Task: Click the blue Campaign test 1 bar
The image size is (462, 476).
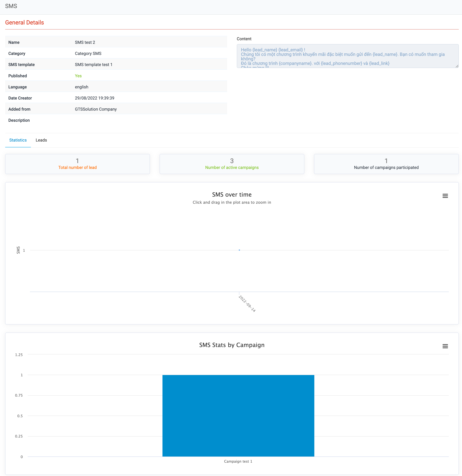Action: pos(238,415)
